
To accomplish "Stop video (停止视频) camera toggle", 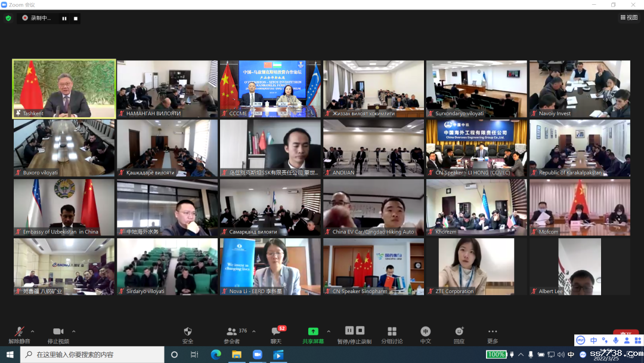I will point(58,331).
